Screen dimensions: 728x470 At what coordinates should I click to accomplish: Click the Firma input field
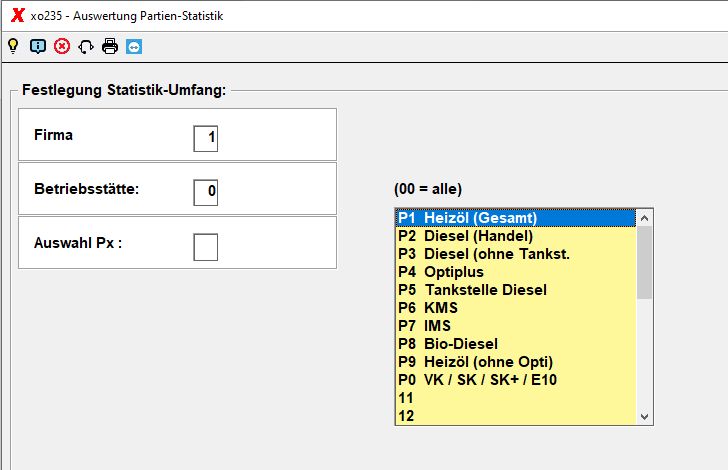pyautogui.click(x=206, y=138)
